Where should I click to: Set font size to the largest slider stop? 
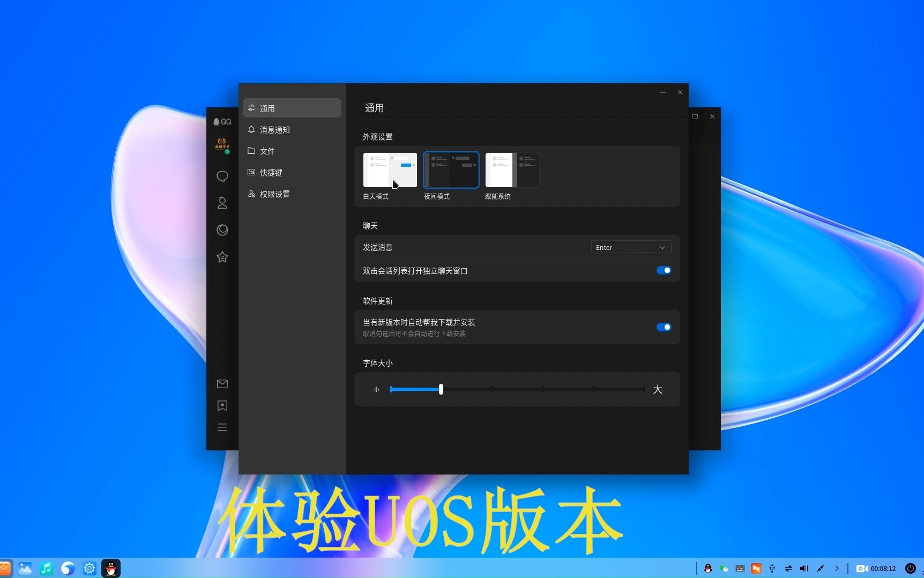pos(644,389)
